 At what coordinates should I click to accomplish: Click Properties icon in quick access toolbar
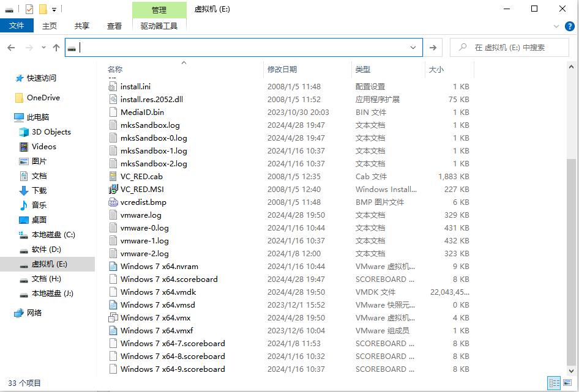click(29, 9)
